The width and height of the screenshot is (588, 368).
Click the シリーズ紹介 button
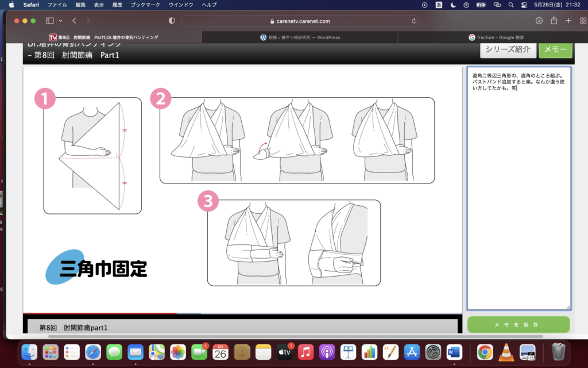tap(508, 49)
